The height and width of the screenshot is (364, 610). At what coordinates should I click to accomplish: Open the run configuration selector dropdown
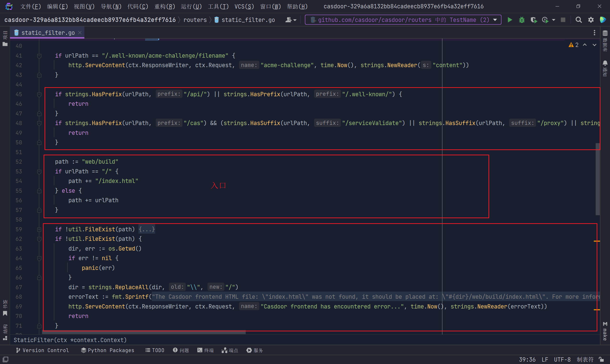403,20
